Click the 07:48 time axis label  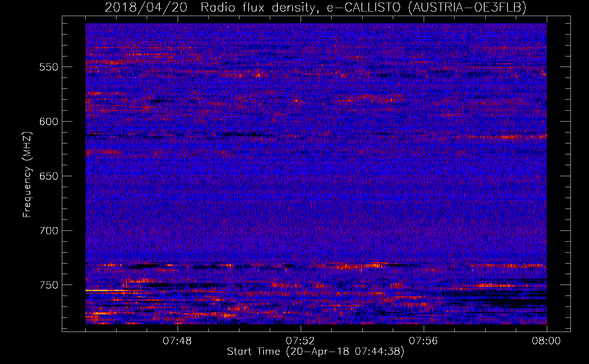(178, 341)
